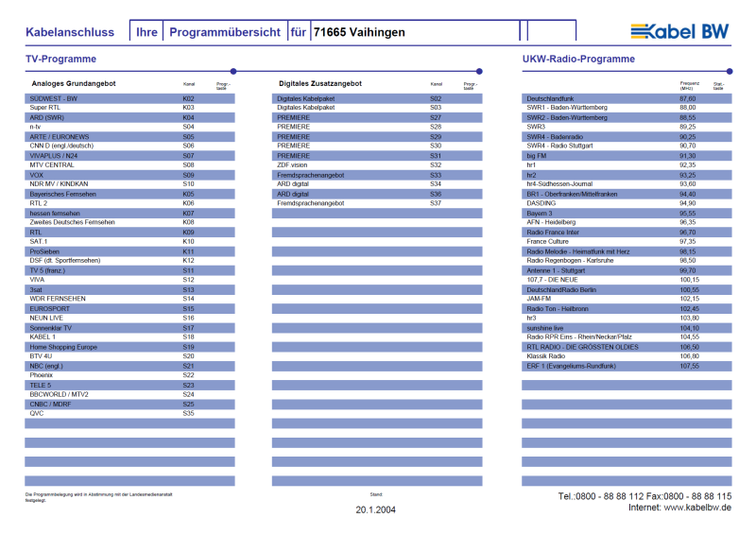Select the hr4-Südhessen-Journal row
756x535 pixels.
tap(627, 183)
